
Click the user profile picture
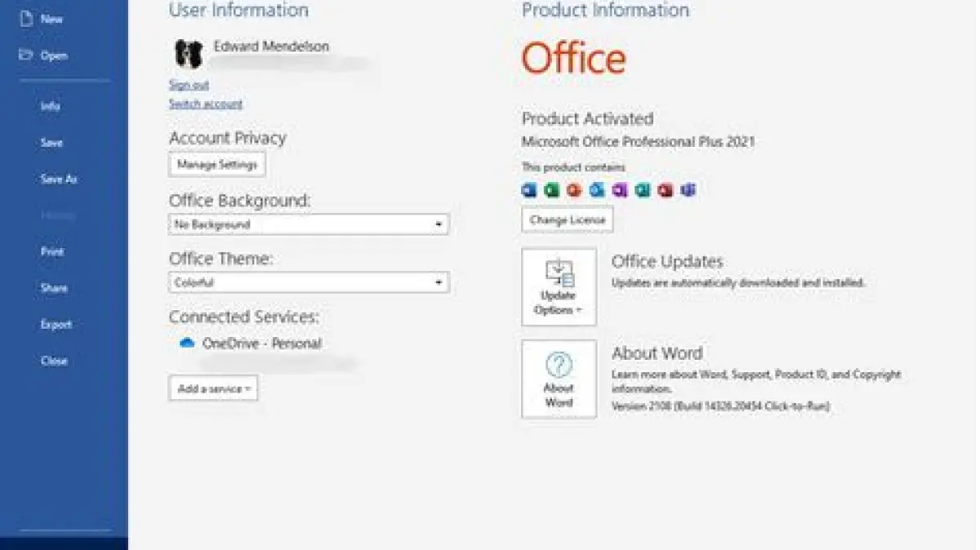point(189,54)
